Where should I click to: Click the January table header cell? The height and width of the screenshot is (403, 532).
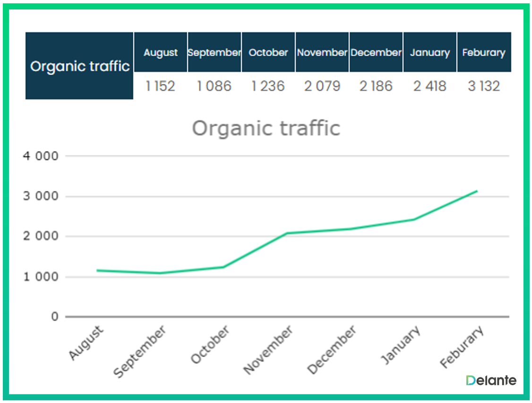(x=430, y=53)
